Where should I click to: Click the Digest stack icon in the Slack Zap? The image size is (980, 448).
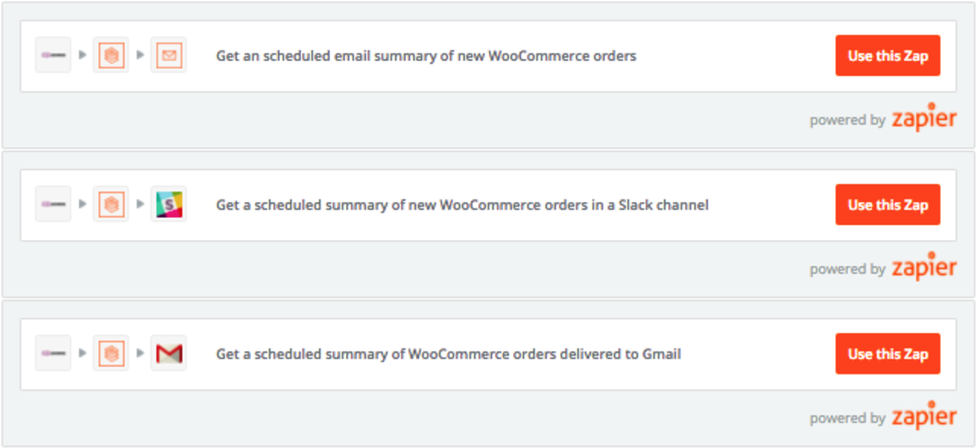coord(111,204)
